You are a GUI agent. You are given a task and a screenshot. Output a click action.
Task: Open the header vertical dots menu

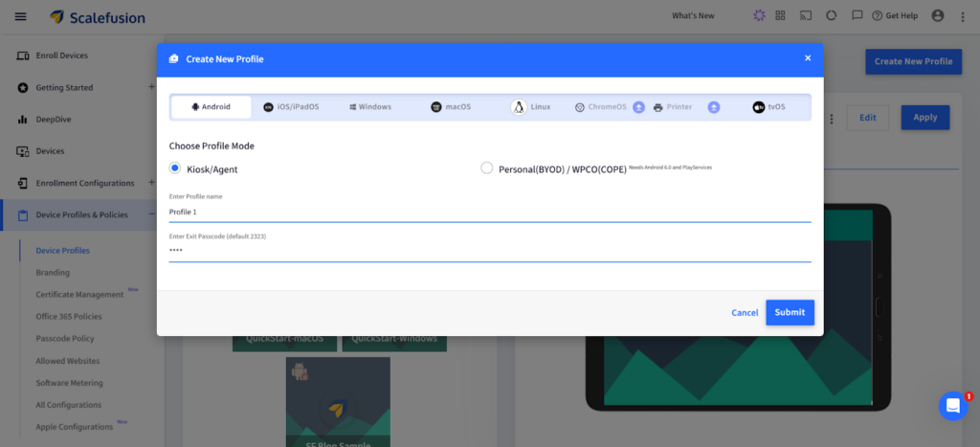pyautogui.click(x=963, y=17)
